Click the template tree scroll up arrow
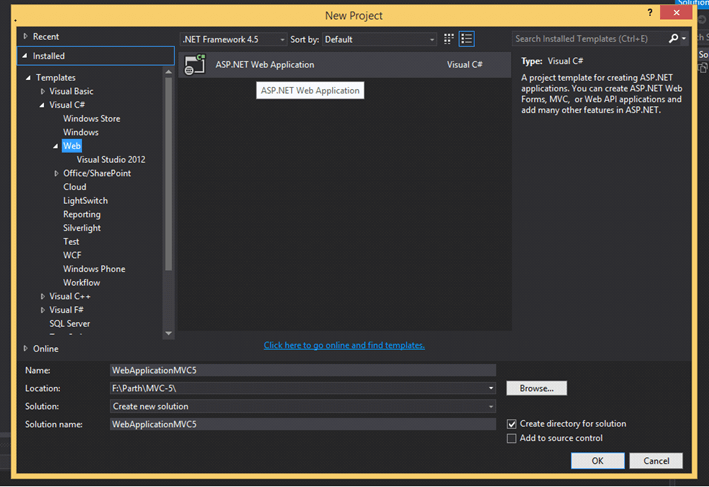Image resolution: width=709 pixels, height=487 pixels. click(169, 72)
